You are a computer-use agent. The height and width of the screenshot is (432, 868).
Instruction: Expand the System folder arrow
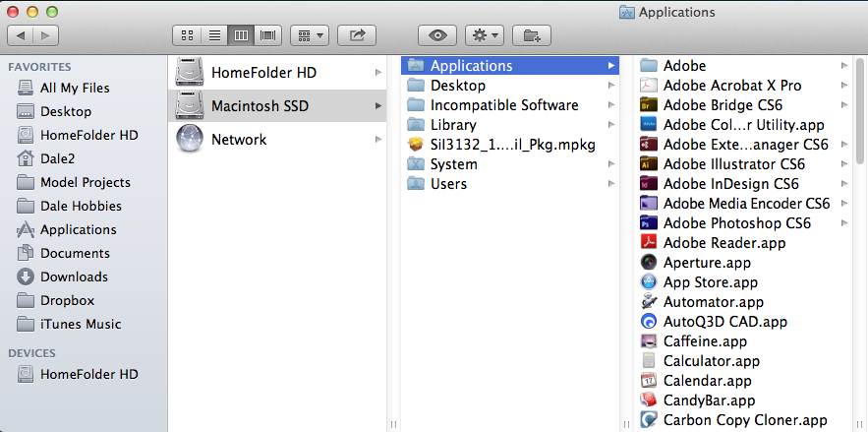coord(611,164)
